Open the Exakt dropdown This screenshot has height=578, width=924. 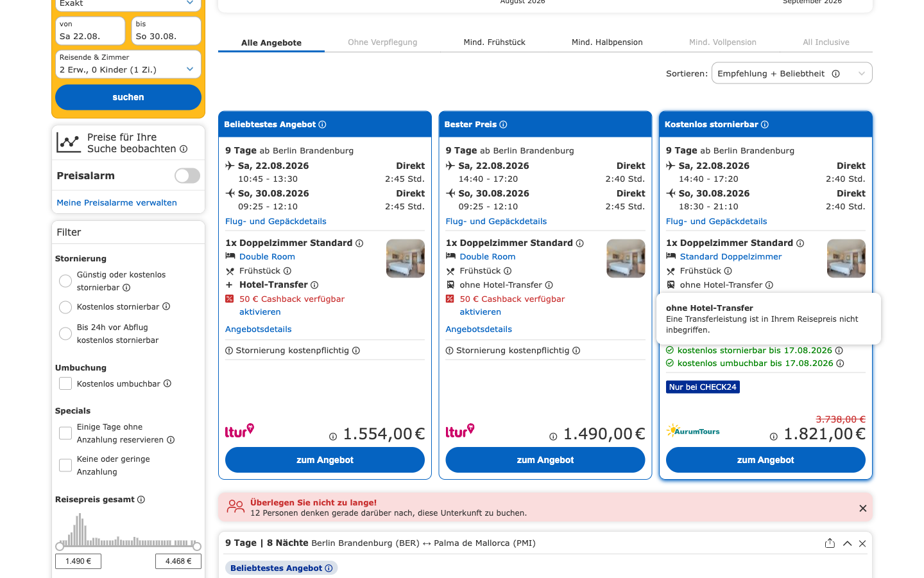point(128,4)
